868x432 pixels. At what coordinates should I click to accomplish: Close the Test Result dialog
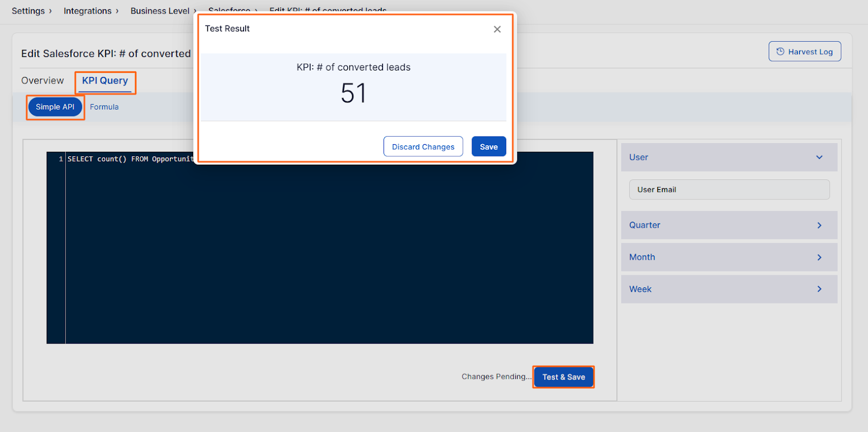pyautogui.click(x=497, y=29)
